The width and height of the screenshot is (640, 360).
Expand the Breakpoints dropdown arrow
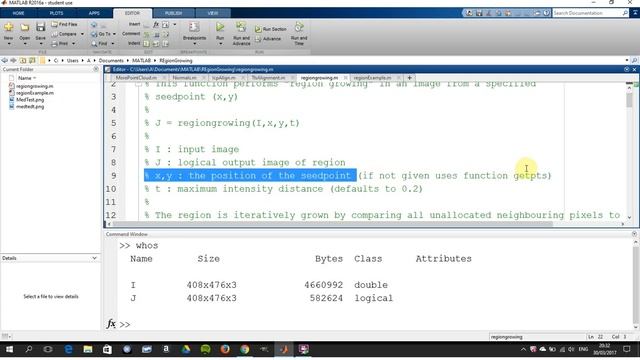194,44
